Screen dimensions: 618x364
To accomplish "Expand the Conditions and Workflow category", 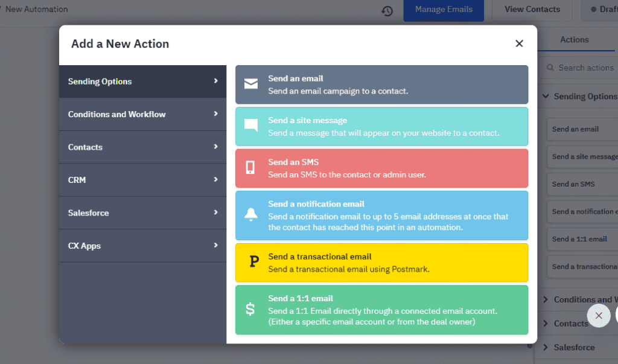I will (x=142, y=114).
